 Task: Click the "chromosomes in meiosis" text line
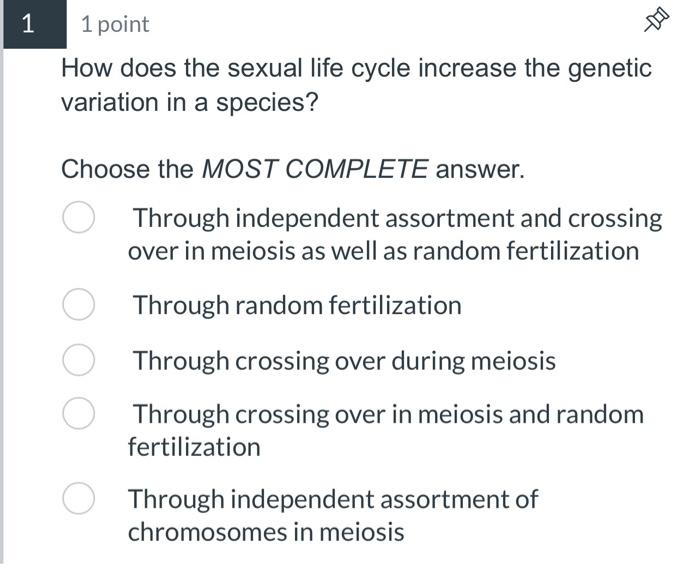click(266, 531)
